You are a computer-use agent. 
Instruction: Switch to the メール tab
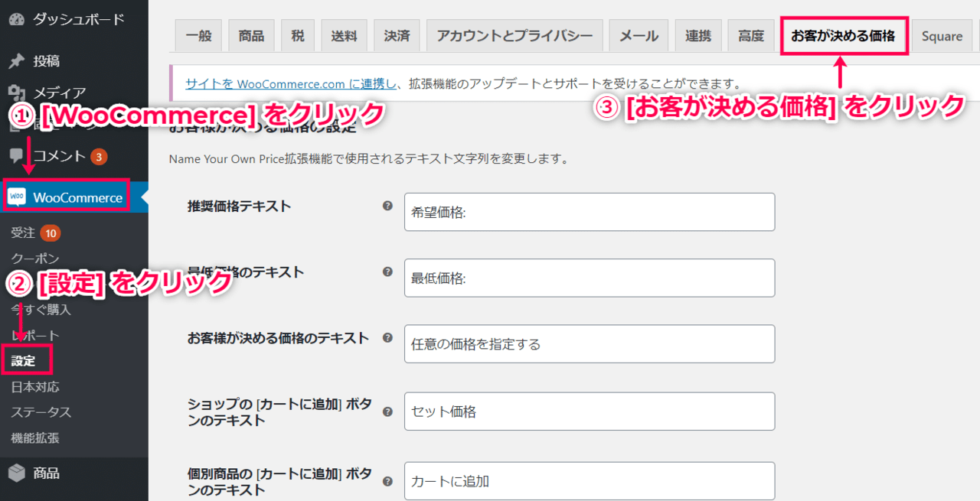tap(639, 36)
